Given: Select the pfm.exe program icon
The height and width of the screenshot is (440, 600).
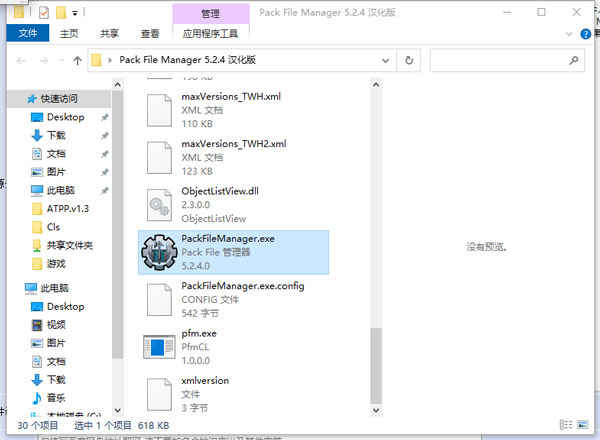Looking at the screenshot, I should tap(160, 347).
